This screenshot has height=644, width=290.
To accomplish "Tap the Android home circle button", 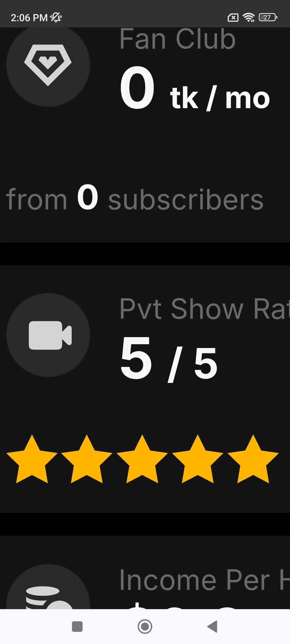I will pos(145,627).
